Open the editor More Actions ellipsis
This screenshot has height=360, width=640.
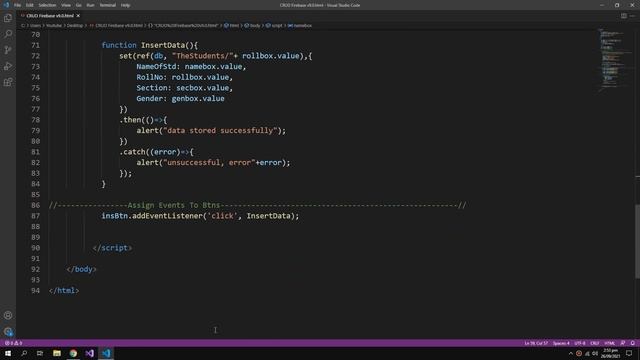point(633,16)
